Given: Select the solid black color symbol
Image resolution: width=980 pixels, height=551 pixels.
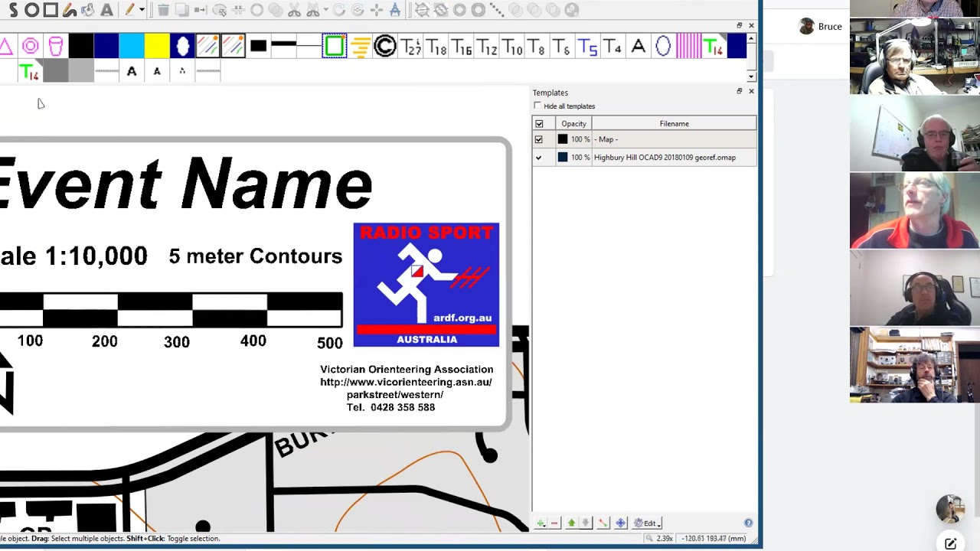Looking at the screenshot, I should click(x=81, y=47).
